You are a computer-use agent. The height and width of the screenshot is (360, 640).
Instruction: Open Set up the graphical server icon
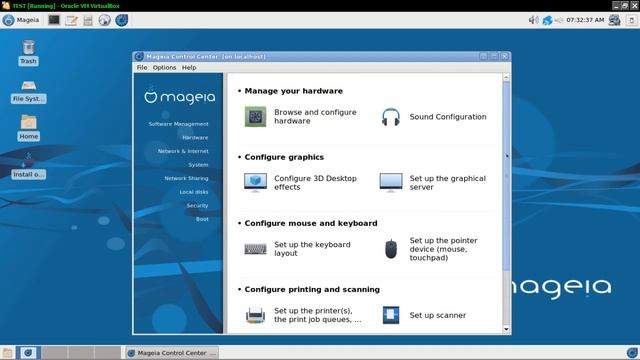click(x=391, y=182)
